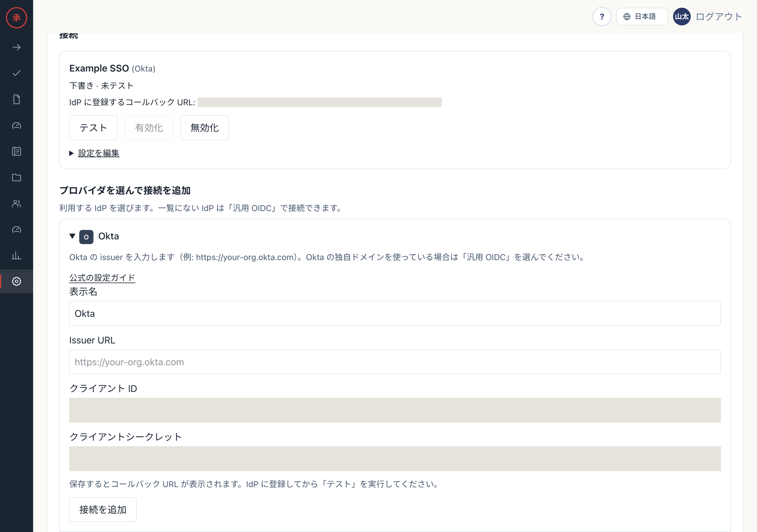Open the 日本語 language selector
Viewport: 757px width, 532px height.
[x=642, y=17]
